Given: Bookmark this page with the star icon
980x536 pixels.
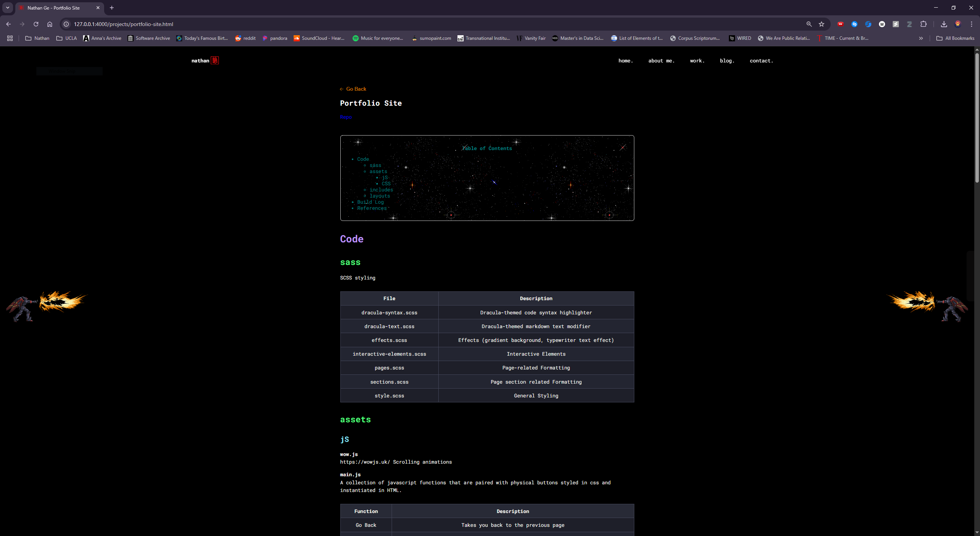Looking at the screenshot, I should click(x=822, y=24).
